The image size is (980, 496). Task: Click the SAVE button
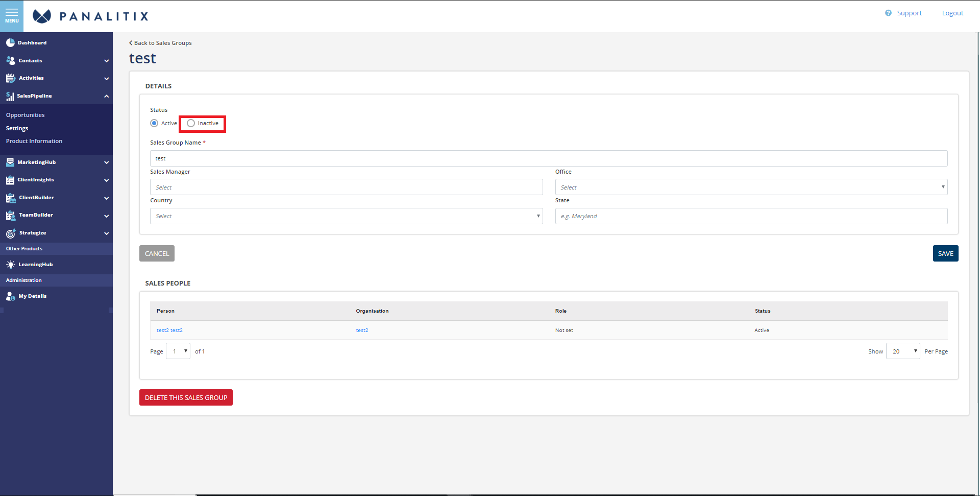click(x=945, y=253)
